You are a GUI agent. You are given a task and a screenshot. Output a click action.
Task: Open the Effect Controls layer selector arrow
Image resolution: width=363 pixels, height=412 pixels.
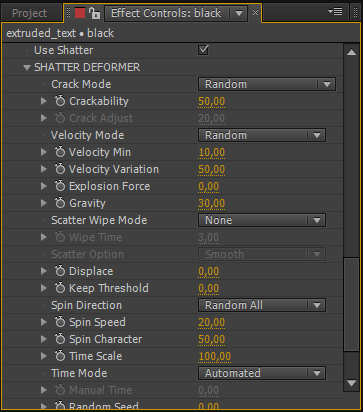click(x=239, y=13)
